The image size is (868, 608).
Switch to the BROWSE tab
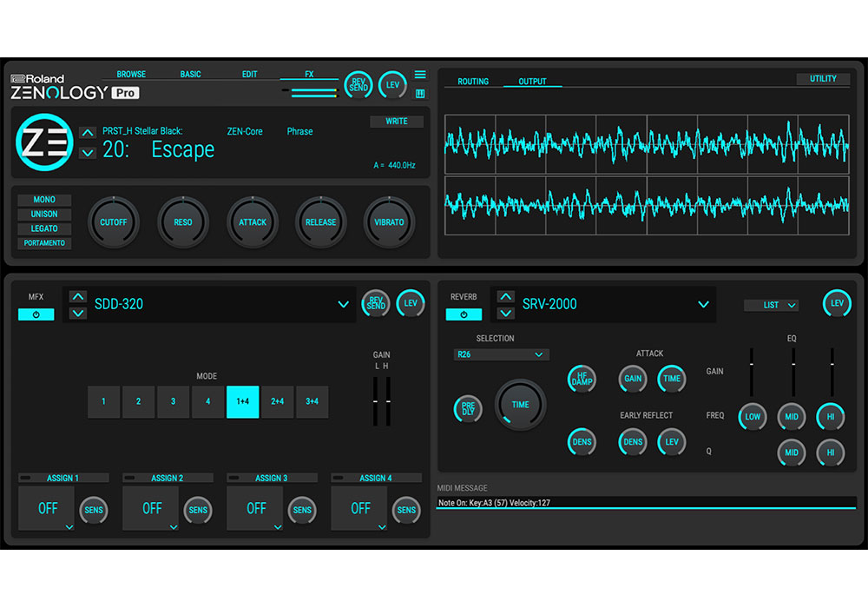point(131,74)
